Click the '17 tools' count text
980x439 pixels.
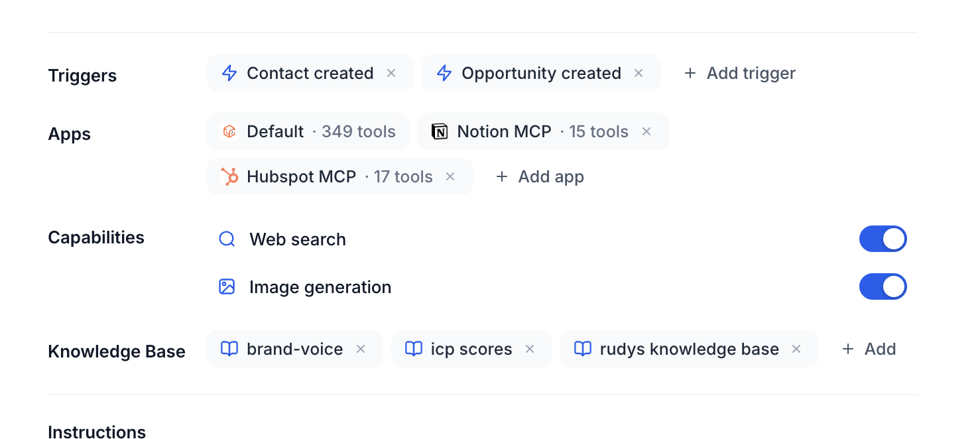coord(403,176)
